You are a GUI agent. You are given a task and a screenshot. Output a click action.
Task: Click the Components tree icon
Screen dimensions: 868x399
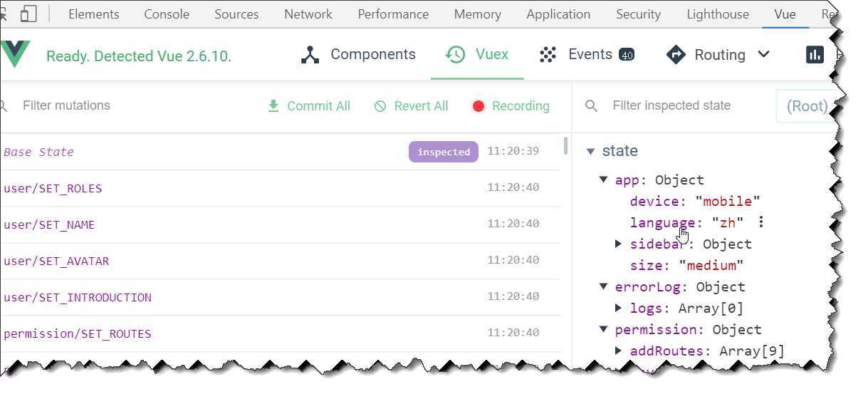(x=310, y=55)
